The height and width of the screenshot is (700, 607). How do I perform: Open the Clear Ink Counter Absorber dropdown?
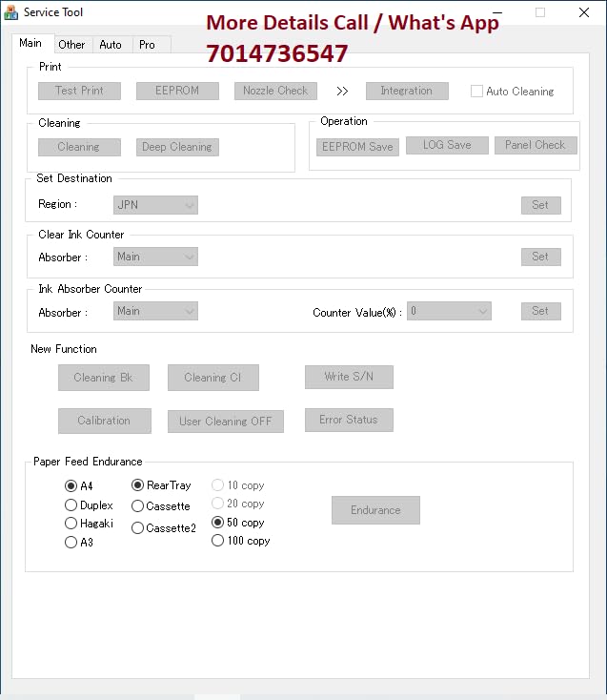coord(155,257)
